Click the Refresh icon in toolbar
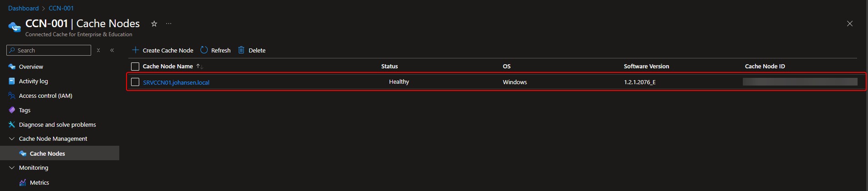868x191 pixels. coord(204,50)
